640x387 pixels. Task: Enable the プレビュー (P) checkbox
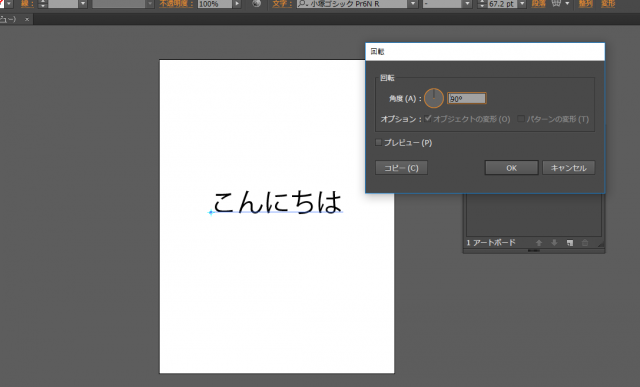[x=378, y=142]
